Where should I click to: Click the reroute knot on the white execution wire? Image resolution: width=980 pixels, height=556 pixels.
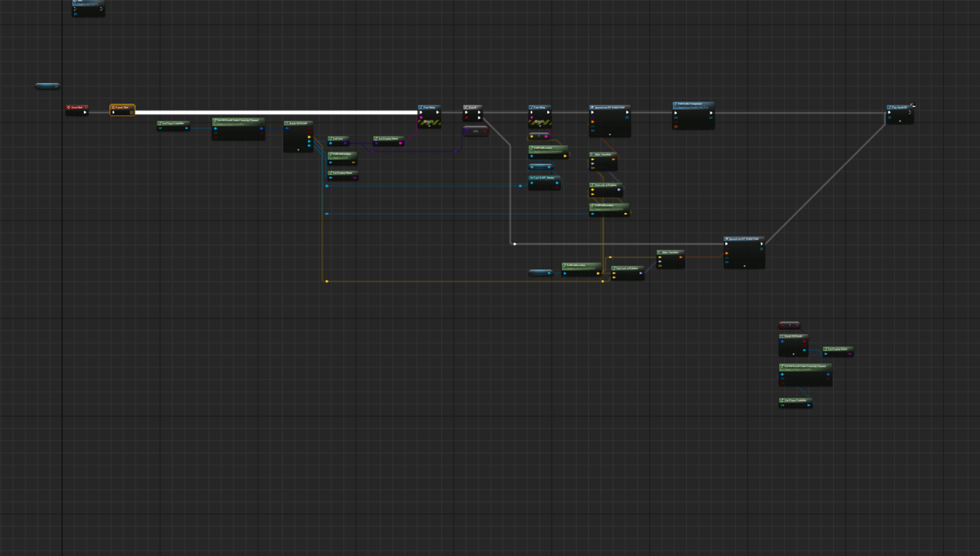point(514,244)
